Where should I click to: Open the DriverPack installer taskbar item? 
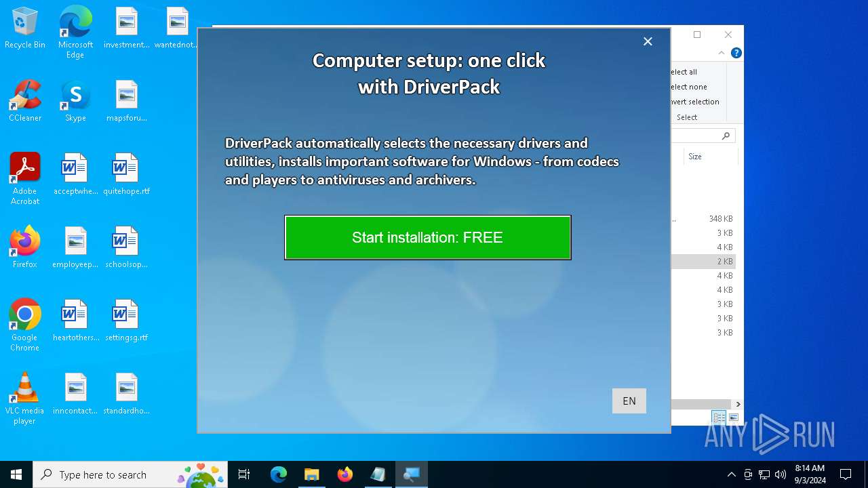coord(412,474)
